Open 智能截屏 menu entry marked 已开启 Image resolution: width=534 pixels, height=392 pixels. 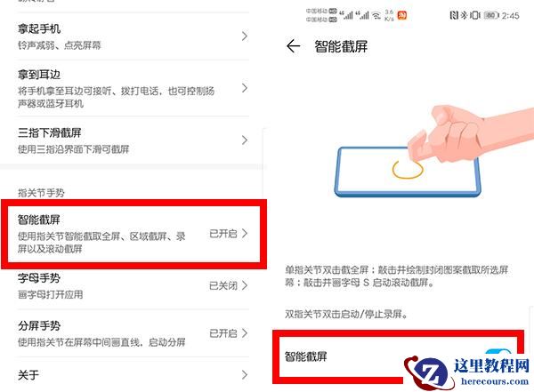pyautogui.click(x=133, y=234)
